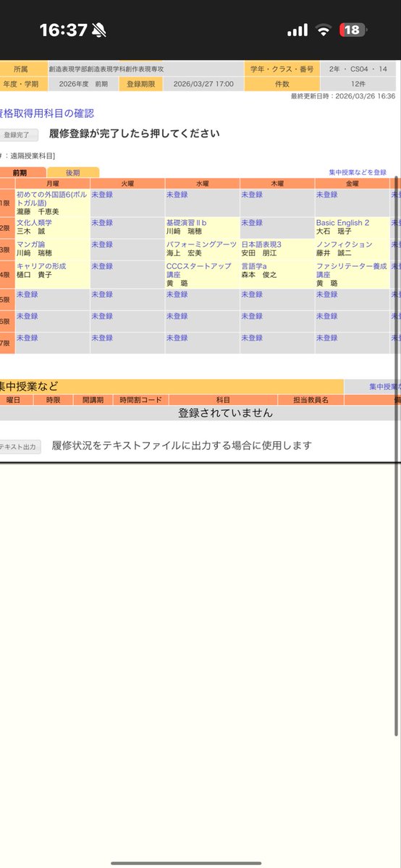Switch to the 後期 tab
This screenshot has height=868, width=401.
(73, 172)
